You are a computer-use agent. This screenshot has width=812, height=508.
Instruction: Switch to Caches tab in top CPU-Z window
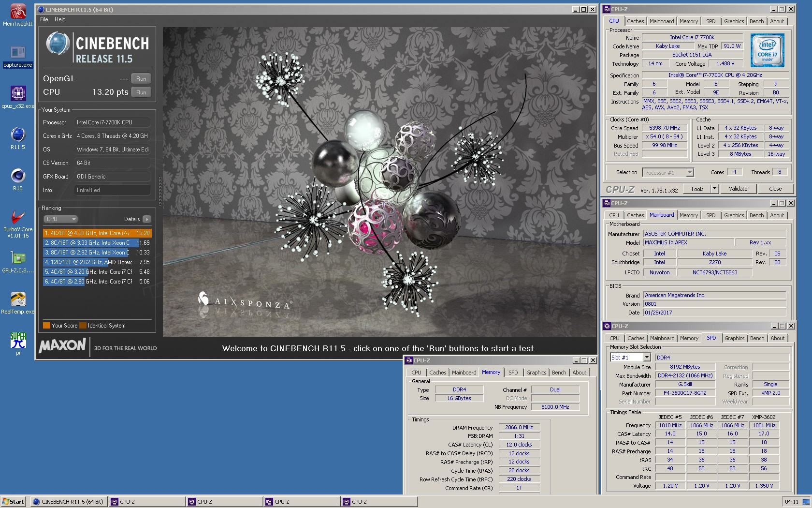[x=635, y=21]
